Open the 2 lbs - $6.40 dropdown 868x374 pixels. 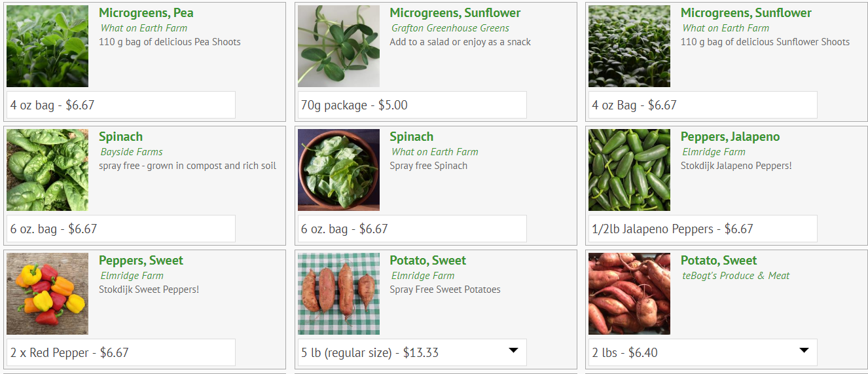click(x=702, y=352)
